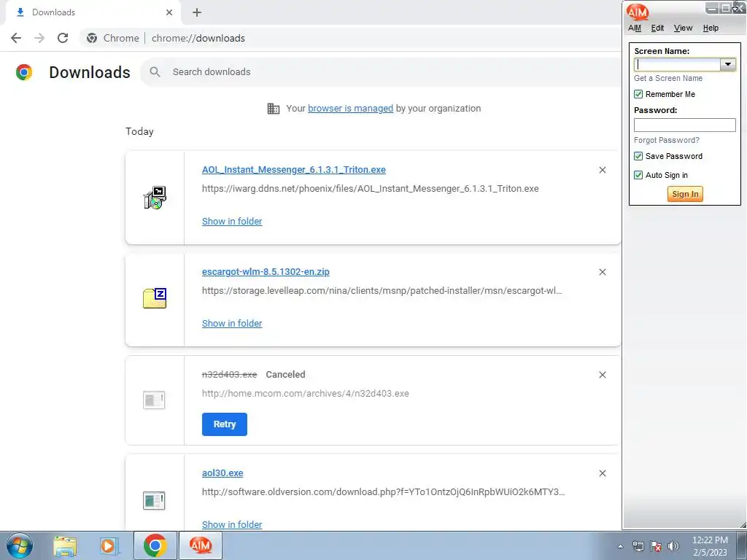Remove escargot-wlm zip entry from the list
The image size is (747, 560).
(602, 272)
